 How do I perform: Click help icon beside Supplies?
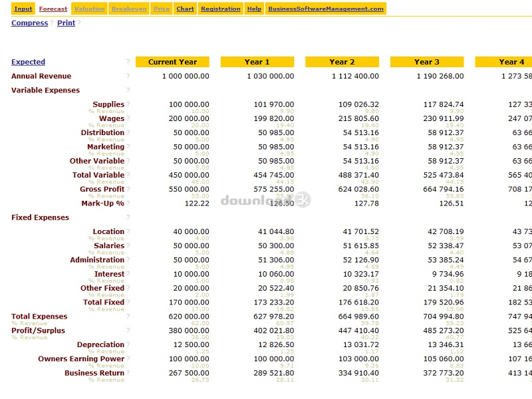pyautogui.click(x=128, y=104)
